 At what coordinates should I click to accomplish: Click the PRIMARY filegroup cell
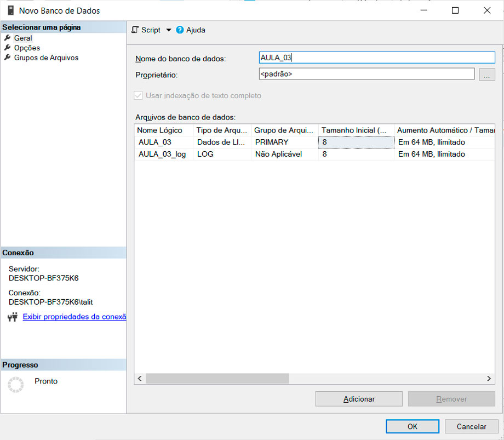click(x=284, y=142)
